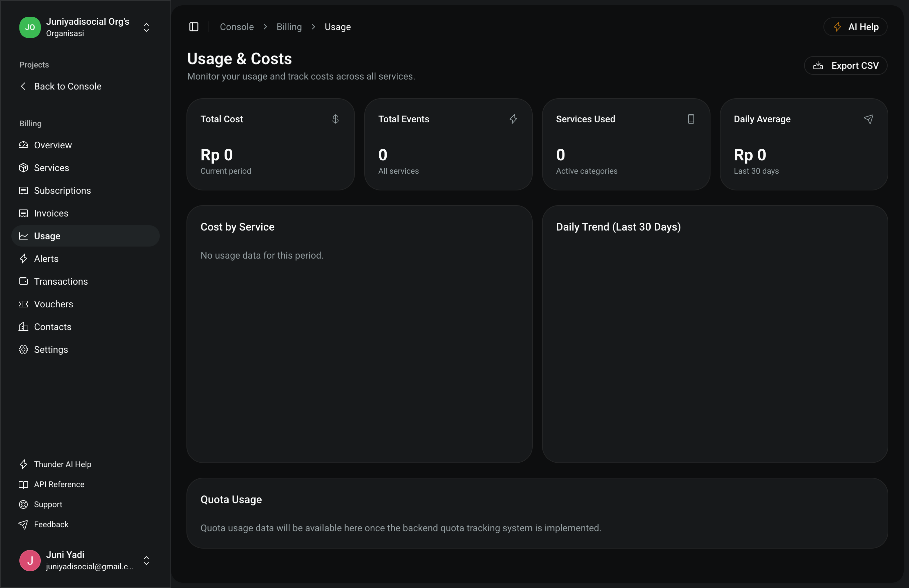Export usage data as CSV
Viewport: 909px width, 588px height.
pos(846,66)
